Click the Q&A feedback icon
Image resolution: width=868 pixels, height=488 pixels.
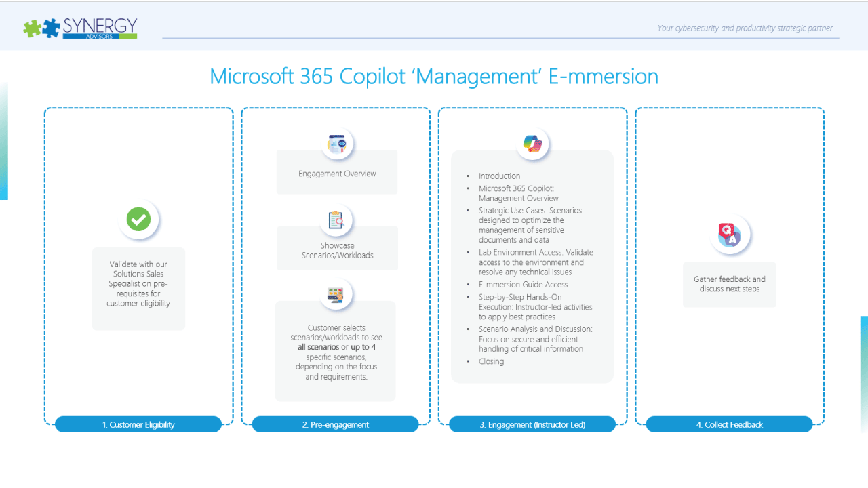point(729,236)
